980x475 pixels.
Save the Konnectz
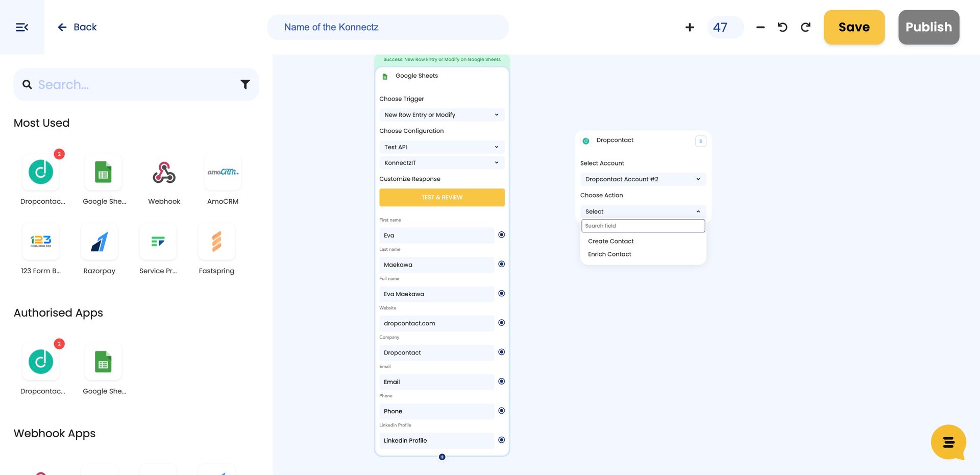click(x=854, y=27)
